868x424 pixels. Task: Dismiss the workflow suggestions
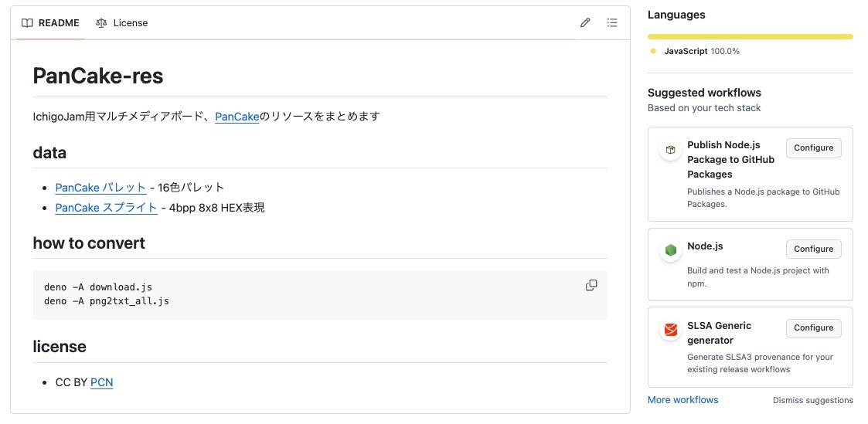pyautogui.click(x=812, y=400)
